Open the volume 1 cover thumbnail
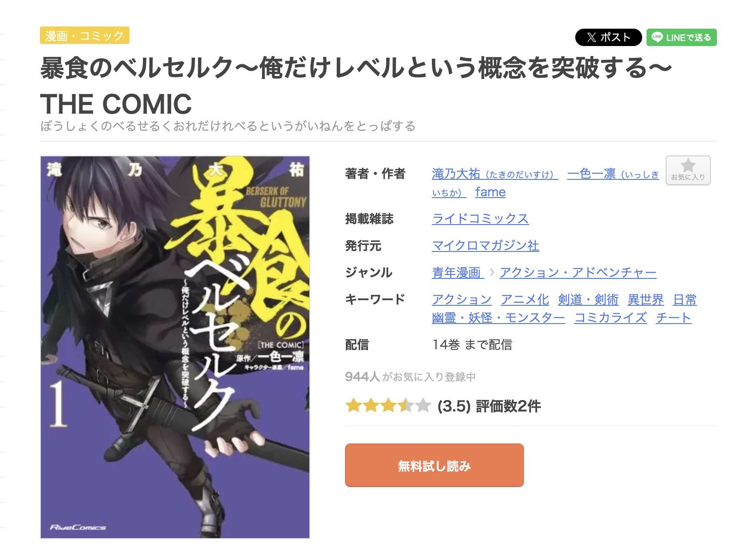Viewport: 756px width, 549px height. (175, 347)
